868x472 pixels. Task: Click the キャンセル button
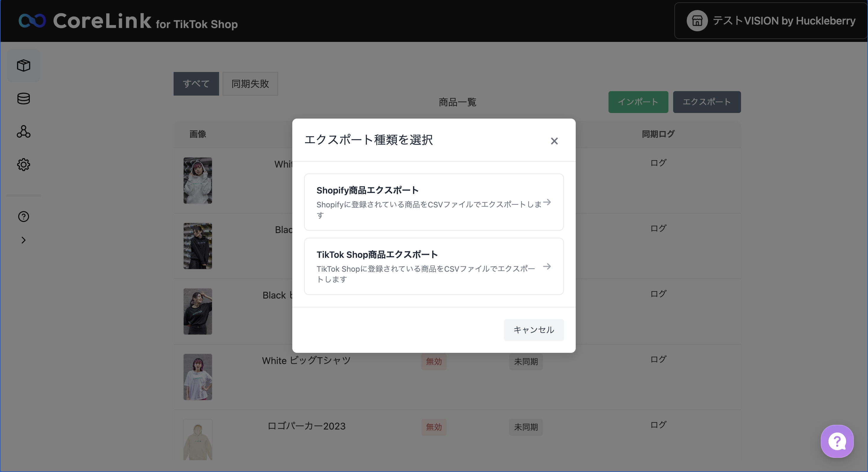click(533, 330)
